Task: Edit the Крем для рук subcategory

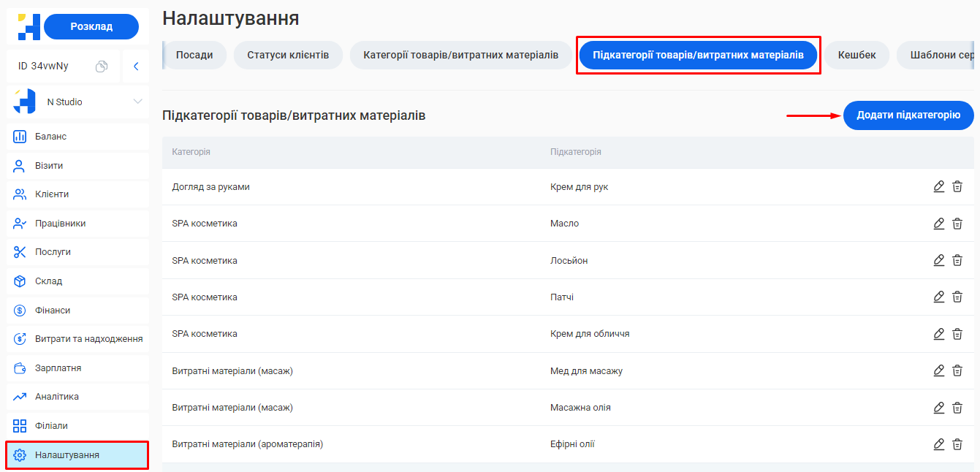Action: pos(939,186)
